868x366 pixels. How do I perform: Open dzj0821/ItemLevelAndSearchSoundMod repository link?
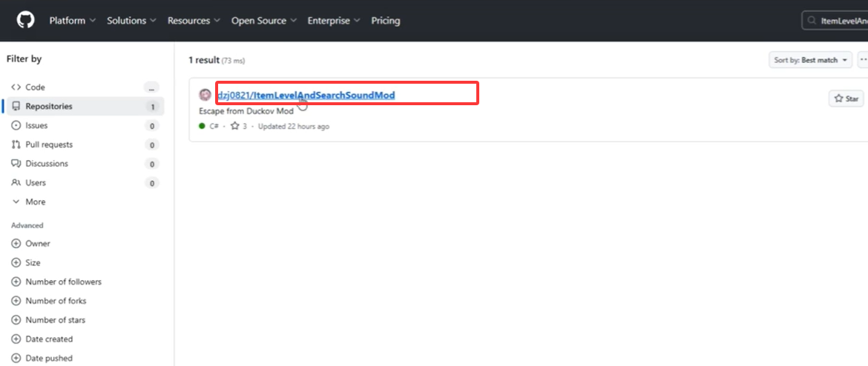click(306, 95)
